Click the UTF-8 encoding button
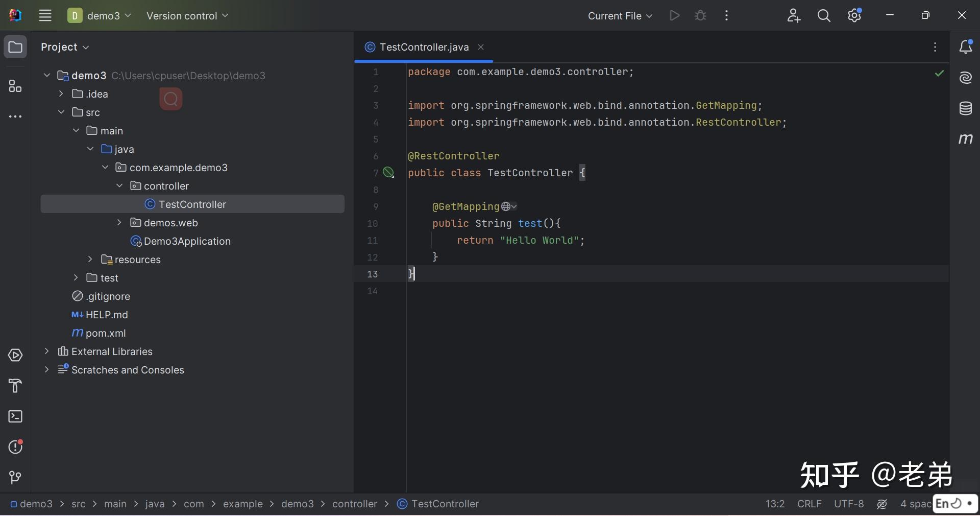This screenshot has height=516, width=980. (x=848, y=504)
